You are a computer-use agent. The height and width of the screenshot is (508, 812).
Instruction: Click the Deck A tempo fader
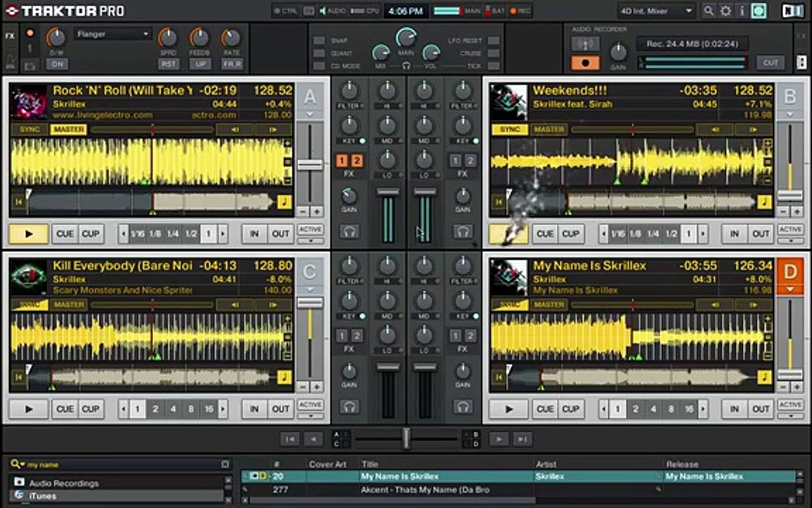(x=309, y=165)
